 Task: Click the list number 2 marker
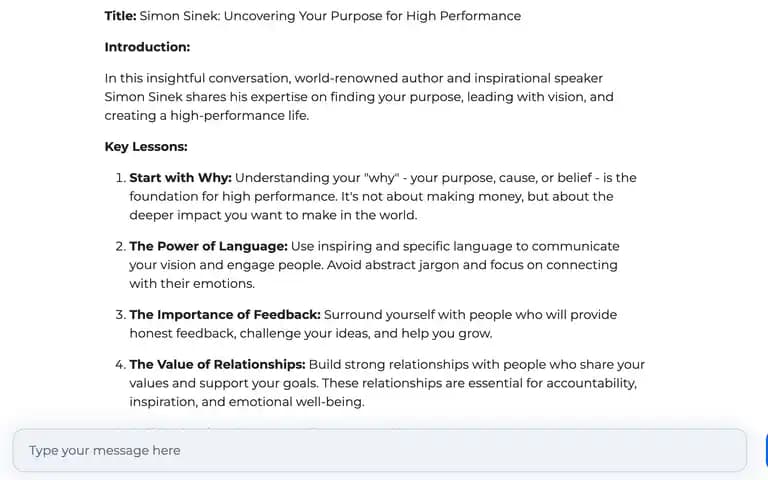coord(120,246)
